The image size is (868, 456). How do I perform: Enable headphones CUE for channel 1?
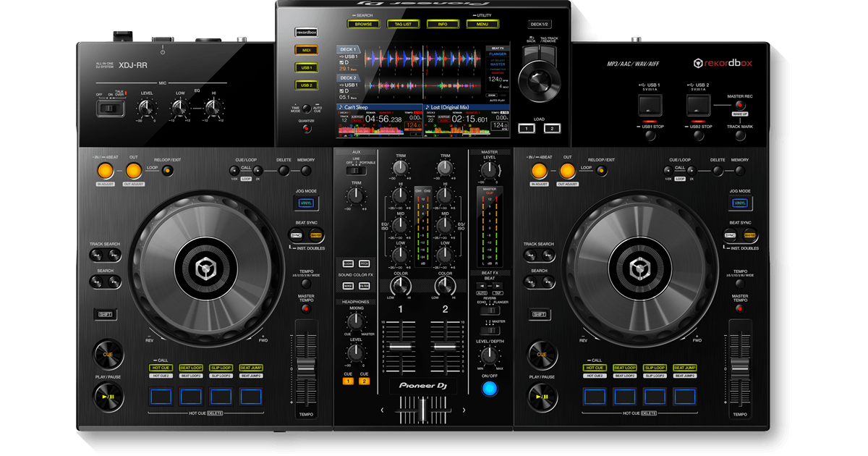click(x=348, y=381)
